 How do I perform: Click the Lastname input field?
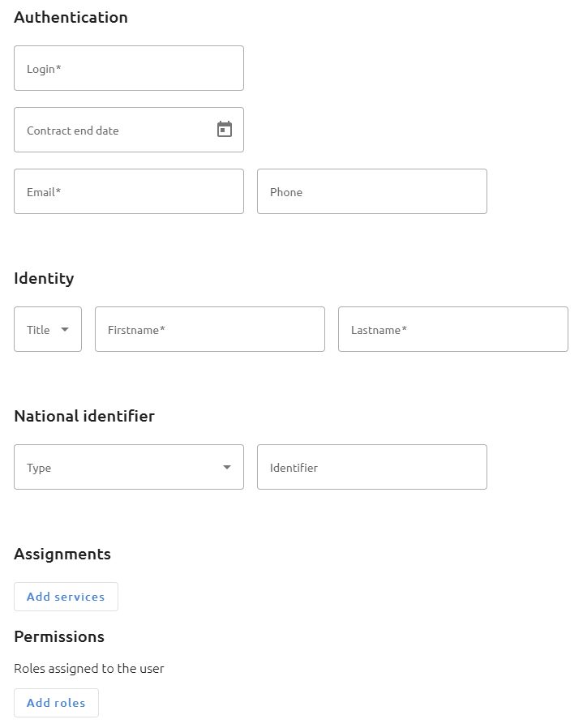453,329
